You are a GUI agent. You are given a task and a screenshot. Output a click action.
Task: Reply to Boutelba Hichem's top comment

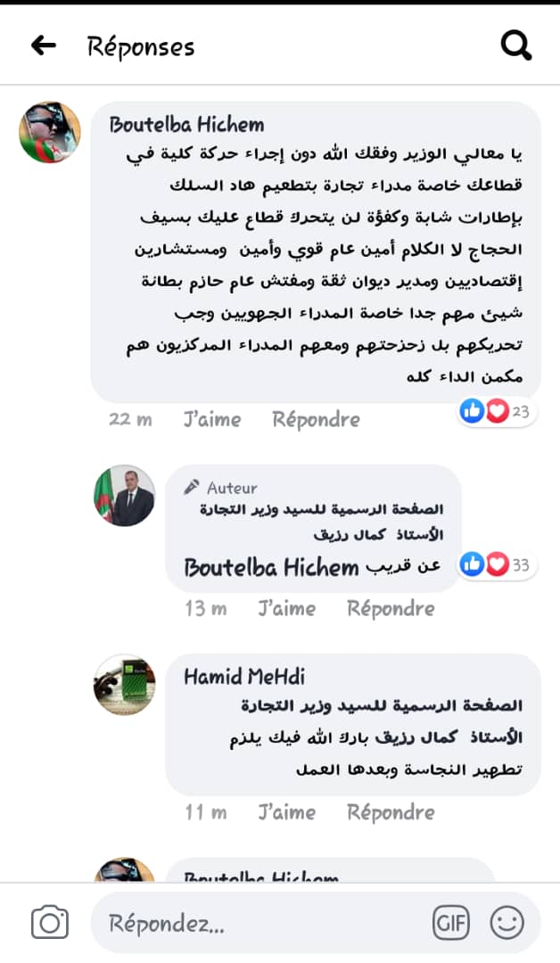(317, 419)
